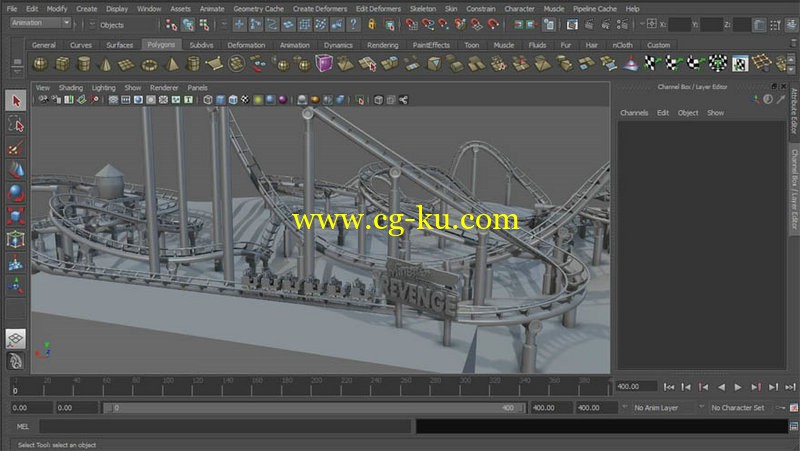
Task: Create a polygon sphere from shelf
Action: [x=40, y=64]
